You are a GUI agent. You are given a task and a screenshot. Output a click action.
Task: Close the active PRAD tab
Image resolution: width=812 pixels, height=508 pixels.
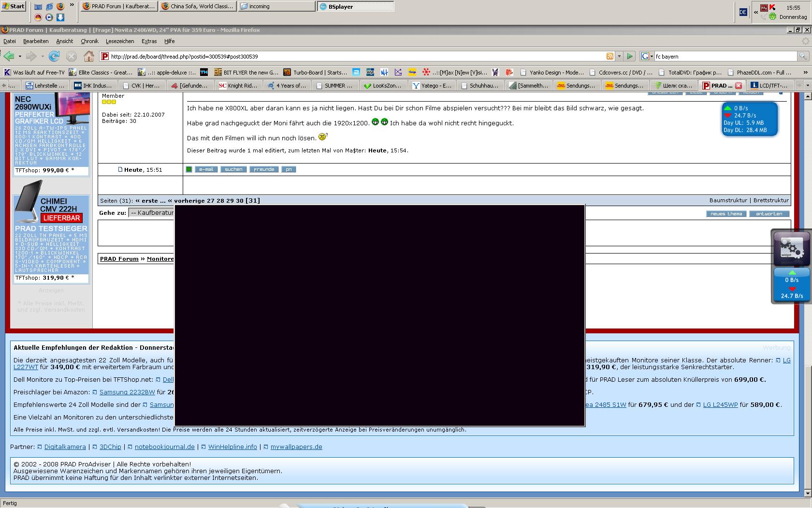(739, 86)
